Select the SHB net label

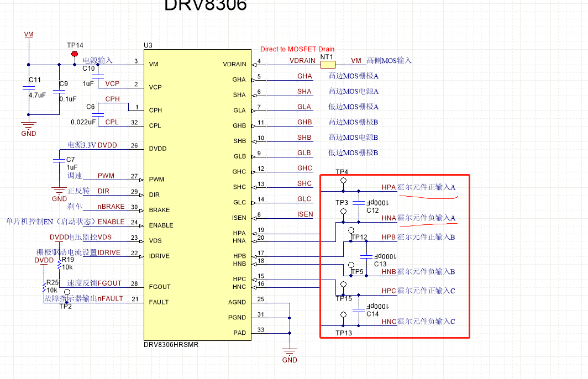point(304,138)
